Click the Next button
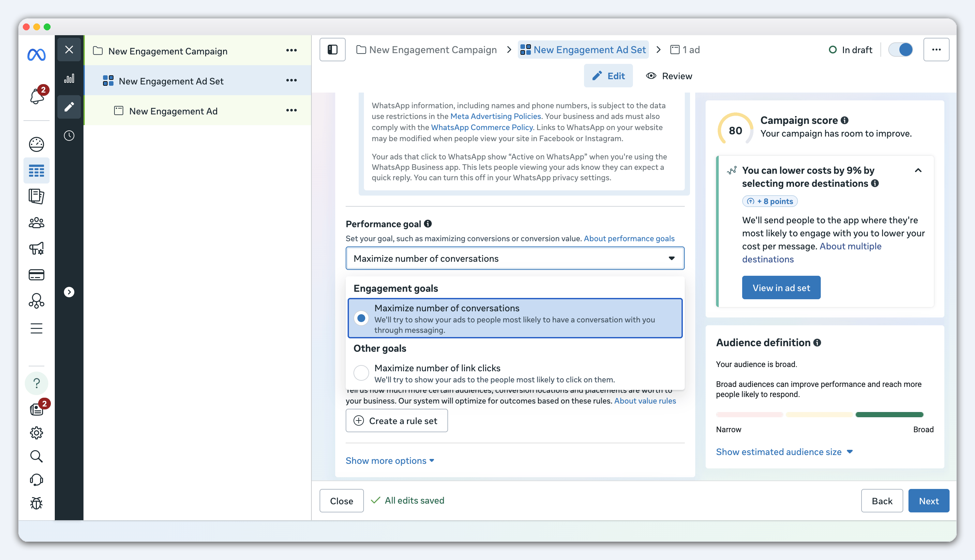The width and height of the screenshot is (975, 560). pyautogui.click(x=929, y=501)
